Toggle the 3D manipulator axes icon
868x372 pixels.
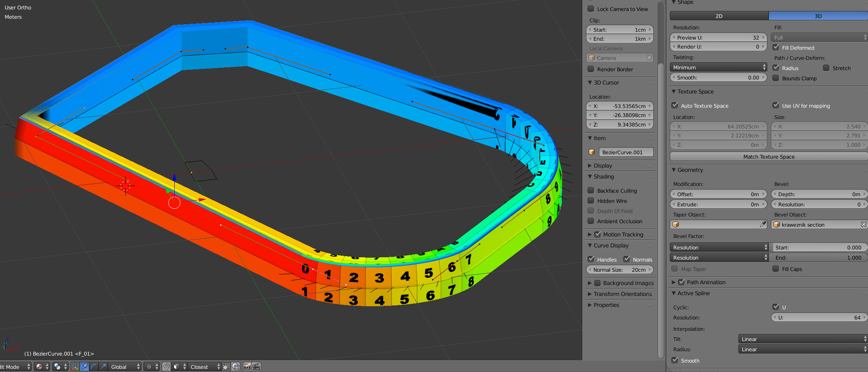click(75, 367)
